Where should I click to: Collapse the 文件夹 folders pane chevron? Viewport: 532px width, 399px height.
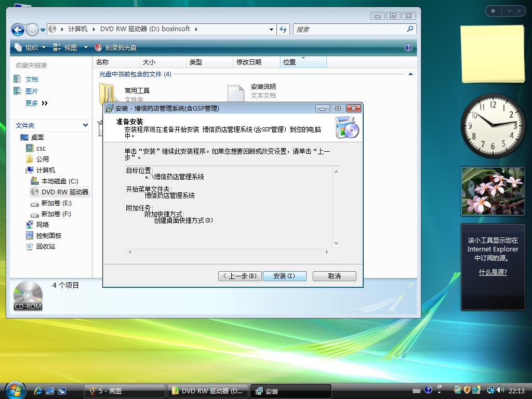coord(85,125)
